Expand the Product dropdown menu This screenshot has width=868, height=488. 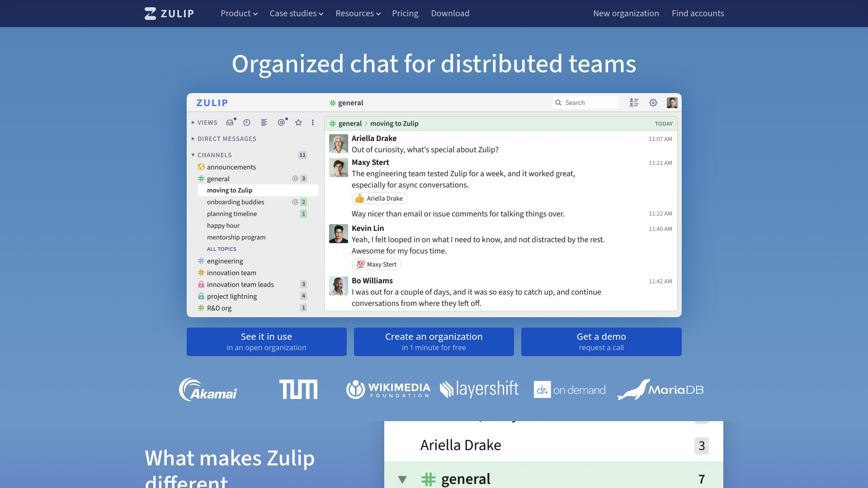pos(239,14)
